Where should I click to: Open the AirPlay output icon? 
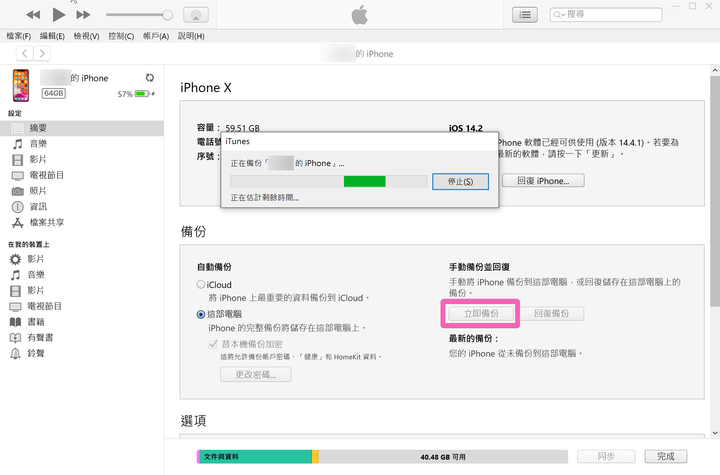pyautogui.click(x=196, y=15)
